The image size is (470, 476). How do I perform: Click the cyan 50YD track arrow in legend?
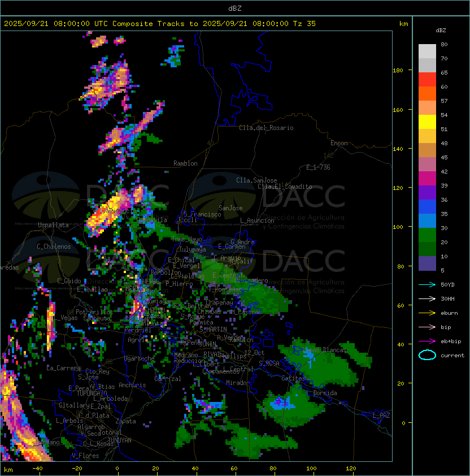[427, 284]
